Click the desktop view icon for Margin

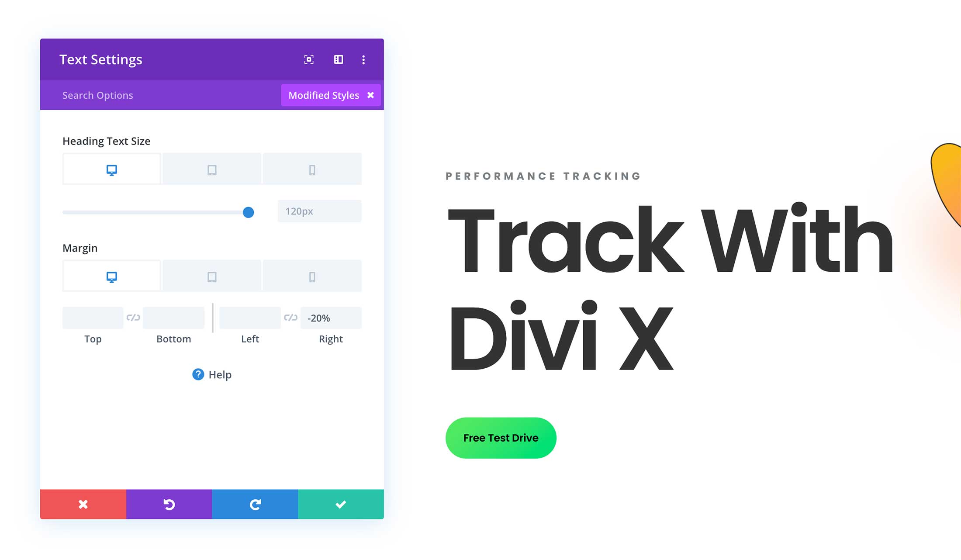click(111, 276)
